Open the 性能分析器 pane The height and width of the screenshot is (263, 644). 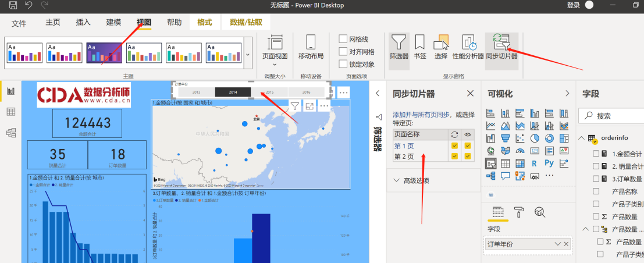click(x=468, y=47)
